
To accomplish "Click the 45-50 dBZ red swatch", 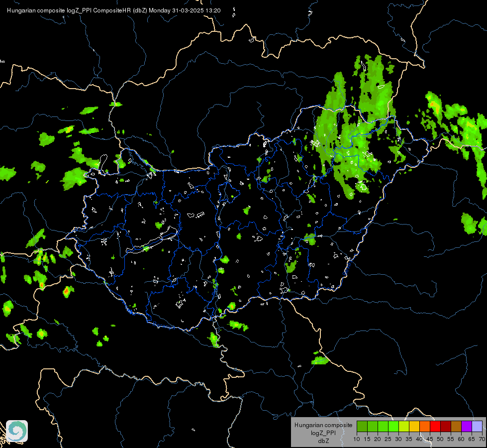I will pos(435,426).
